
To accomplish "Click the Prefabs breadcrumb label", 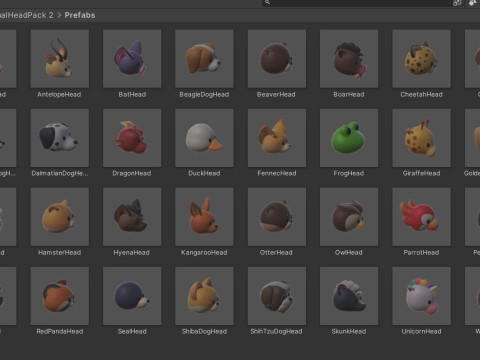I will coord(80,15).
